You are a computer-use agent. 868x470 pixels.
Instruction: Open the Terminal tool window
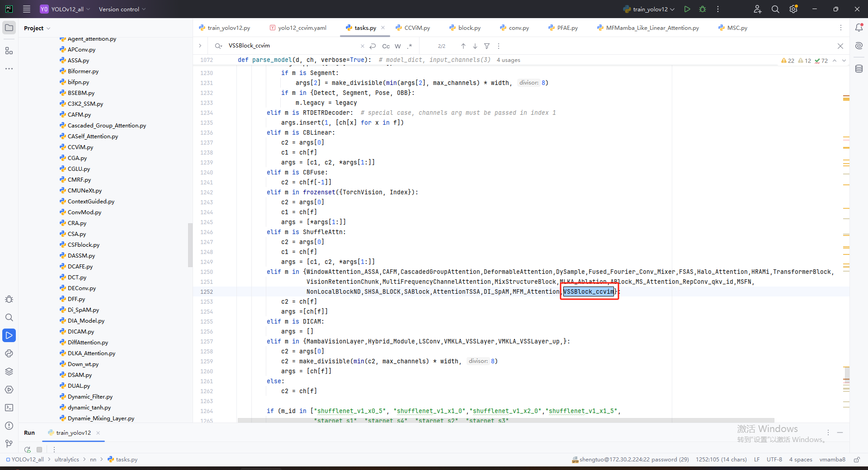coord(9,408)
